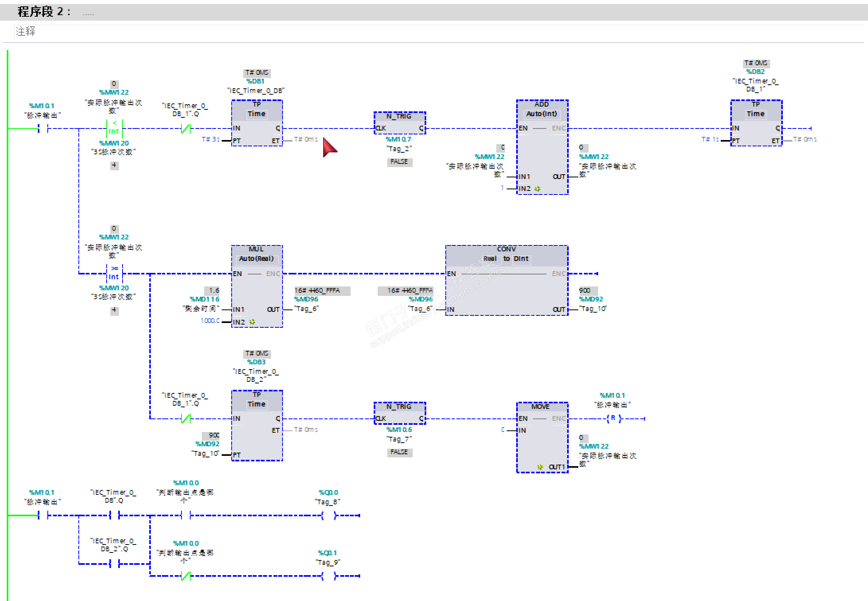Click the MOVE block OUT1 add-output star
The image size is (868, 601).
(540, 467)
